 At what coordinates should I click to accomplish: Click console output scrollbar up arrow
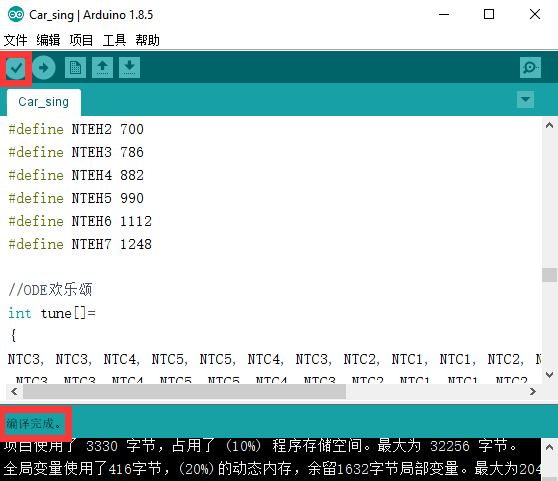[x=549, y=447]
